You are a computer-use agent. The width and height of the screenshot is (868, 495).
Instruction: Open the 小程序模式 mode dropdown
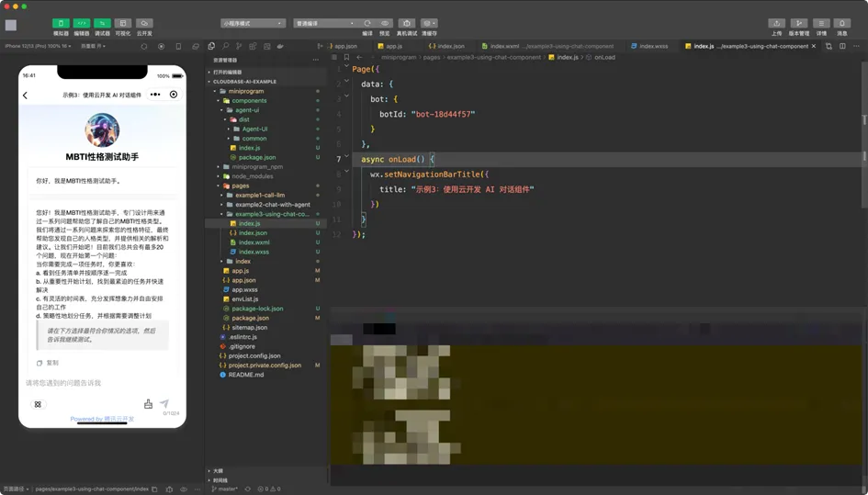[253, 23]
